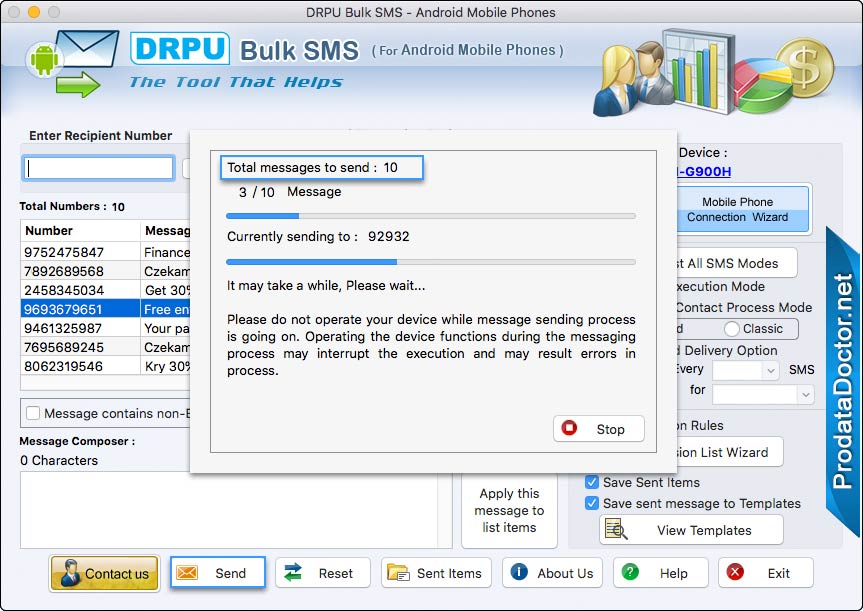This screenshot has width=863, height=611.
Task: Click the DRPU logo box
Action: point(180,48)
